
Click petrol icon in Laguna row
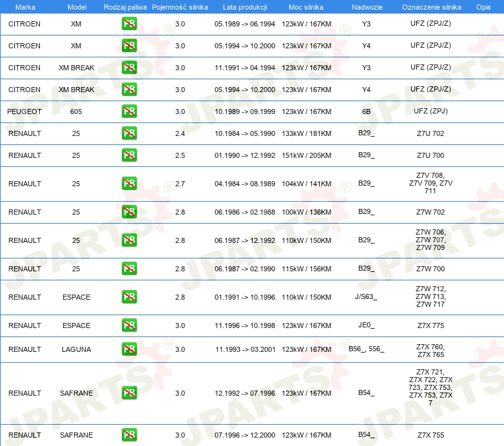[x=129, y=349]
